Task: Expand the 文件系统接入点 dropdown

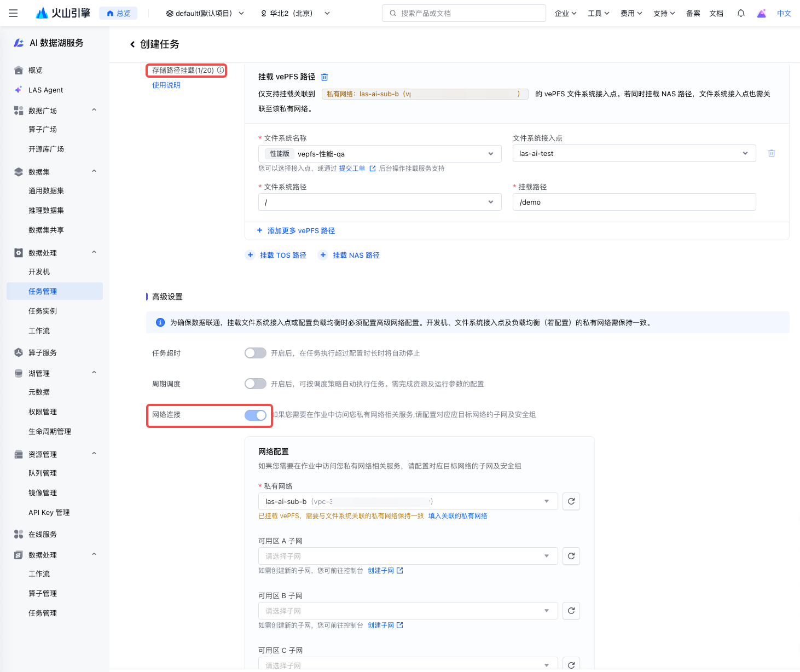Action: coord(634,153)
